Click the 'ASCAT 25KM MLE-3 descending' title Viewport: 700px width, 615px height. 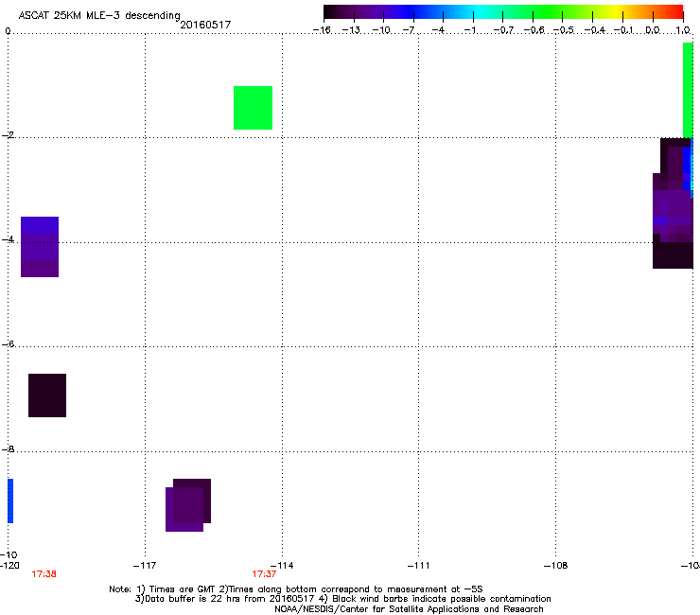click(99, 16)
